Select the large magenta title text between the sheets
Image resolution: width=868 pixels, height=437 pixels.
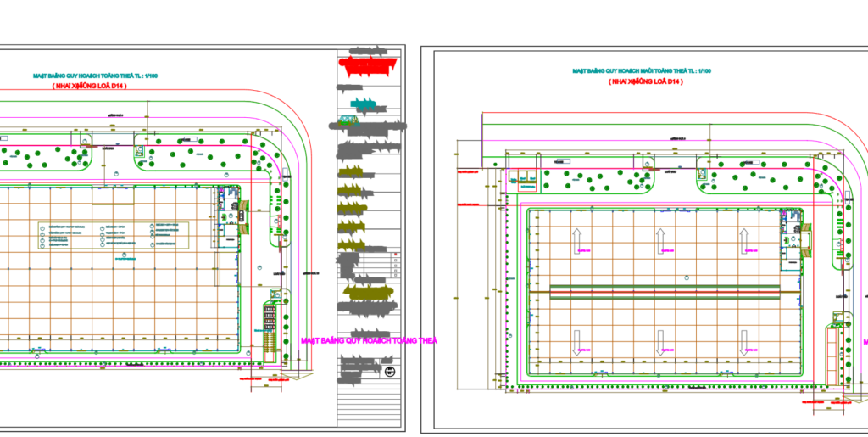[x=369, y=340]
